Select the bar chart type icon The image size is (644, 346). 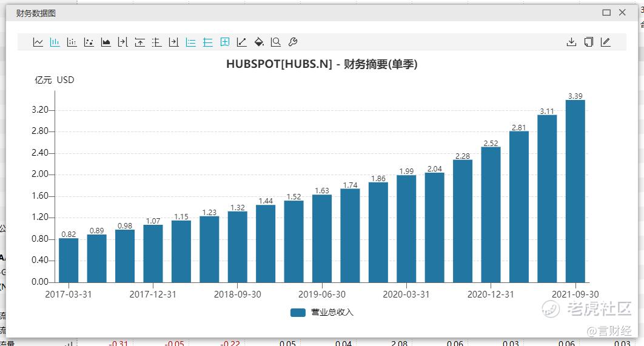point(55,42)
